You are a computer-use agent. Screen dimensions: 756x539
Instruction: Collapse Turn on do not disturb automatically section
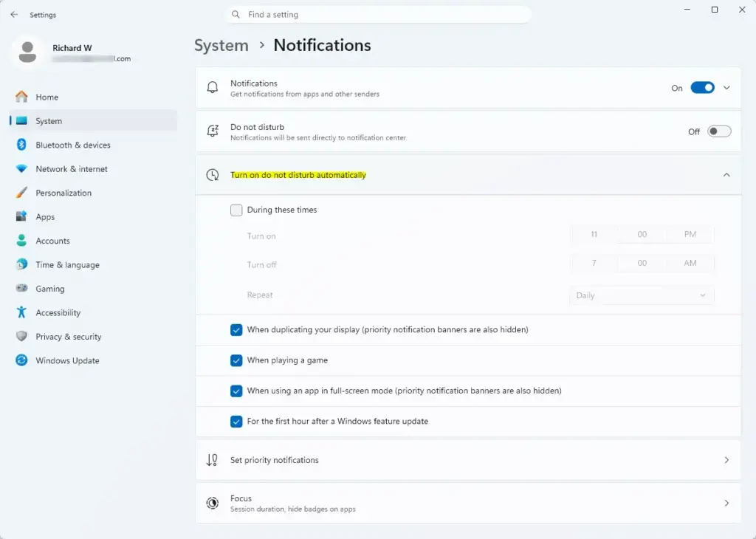[x=726, y=175]
